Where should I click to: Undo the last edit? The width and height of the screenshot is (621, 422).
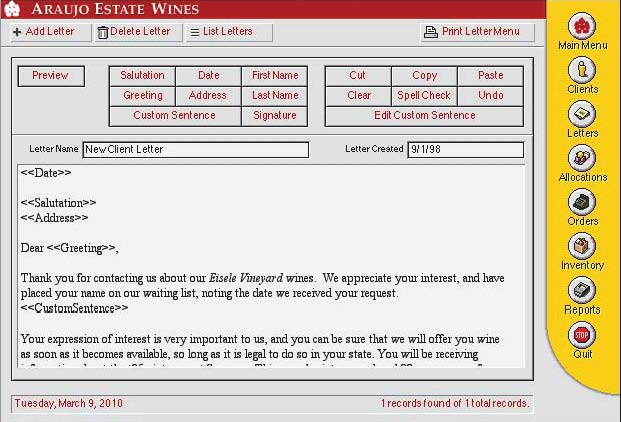[490, 95]
